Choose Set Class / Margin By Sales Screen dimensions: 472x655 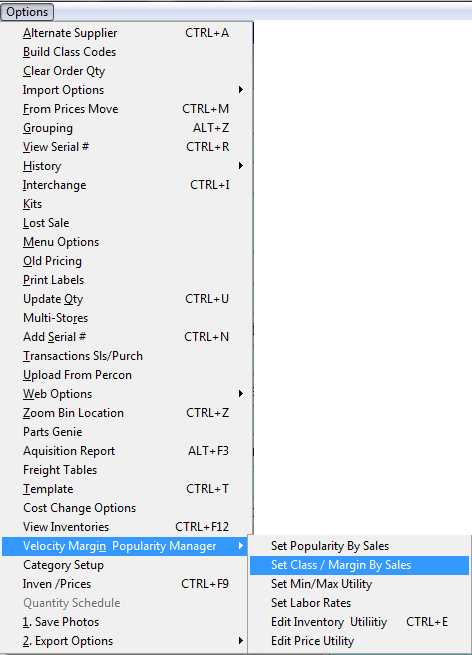coord(359,565)
